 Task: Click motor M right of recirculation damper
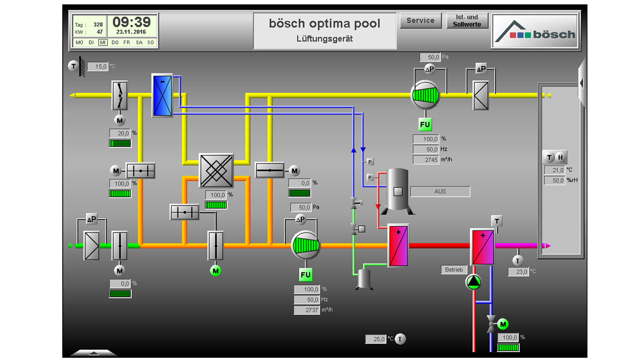(294, 171)
